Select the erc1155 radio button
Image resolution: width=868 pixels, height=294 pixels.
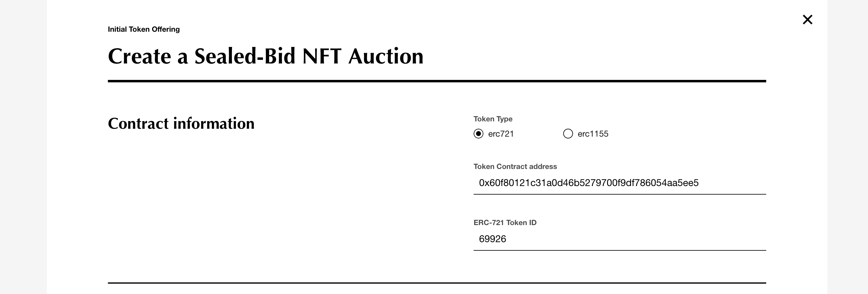[568, 134]
